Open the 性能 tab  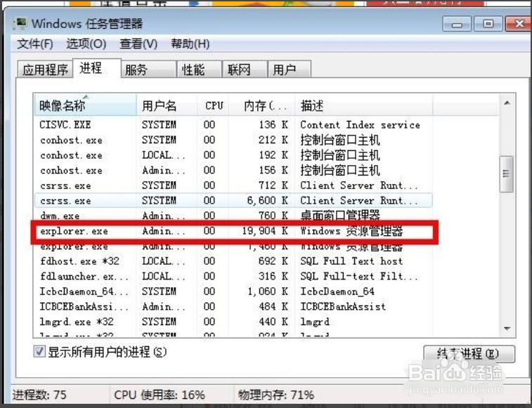(x=199, y=70)
